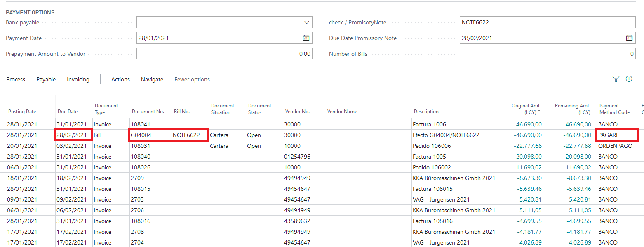The width and height of the screenshot is (644, 247).
Task: Select document number G04004
Action: click(x=141, y=135)
